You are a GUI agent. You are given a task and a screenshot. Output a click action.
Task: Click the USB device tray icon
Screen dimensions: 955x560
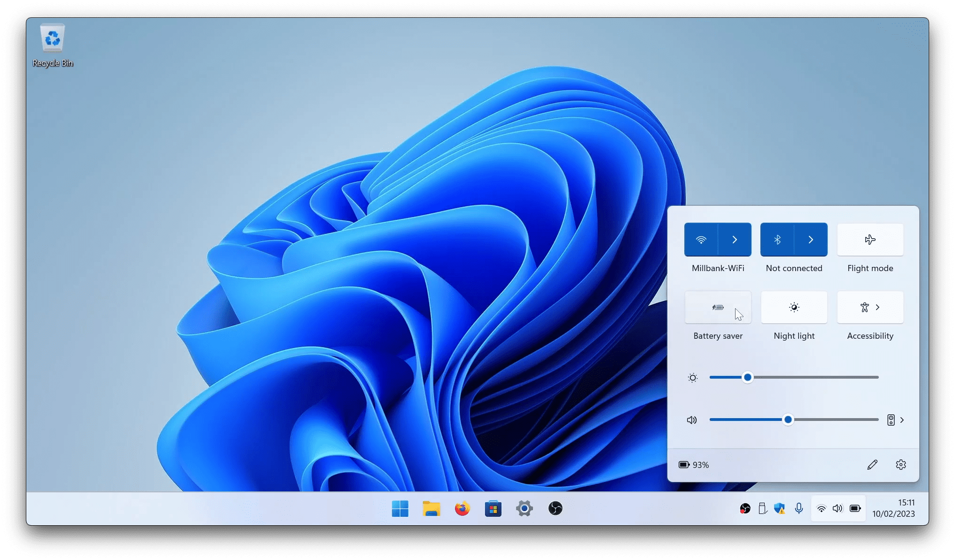click(762, 508)
